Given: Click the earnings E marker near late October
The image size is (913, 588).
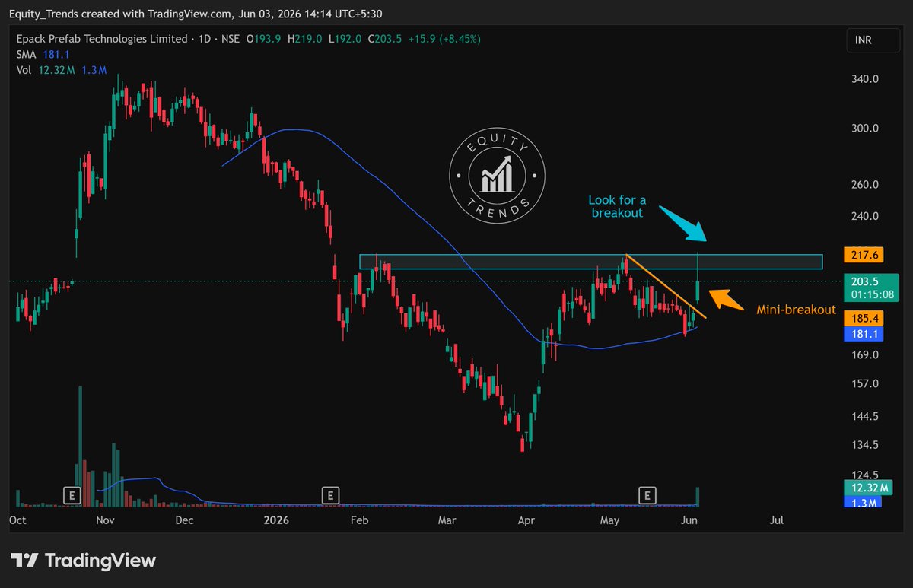Looking at the screenshot, I should 72,496.
